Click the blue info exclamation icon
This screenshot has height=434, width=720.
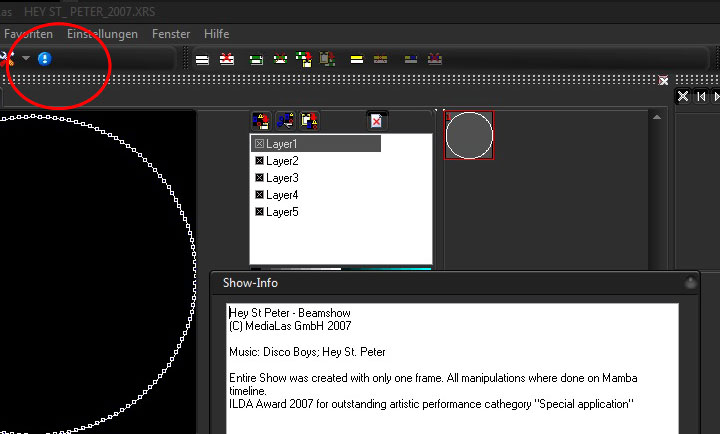point(45,59)
